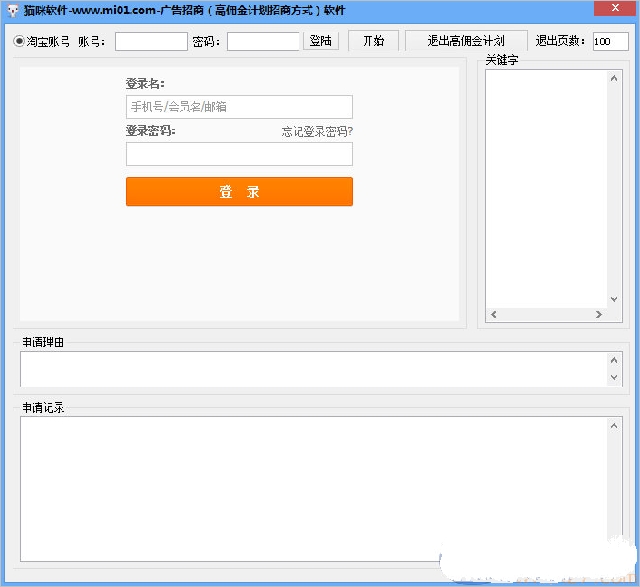Click inside the 申请记录 text area

[x=313, y=489]
